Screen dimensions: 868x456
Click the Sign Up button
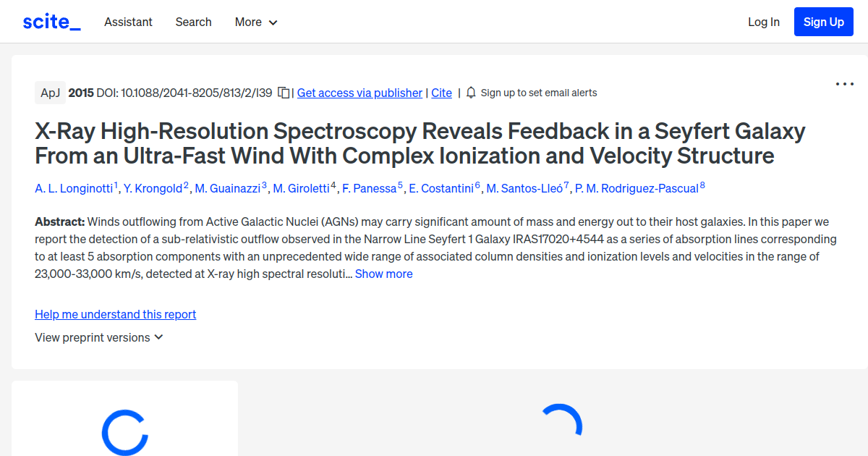point(823,22)
